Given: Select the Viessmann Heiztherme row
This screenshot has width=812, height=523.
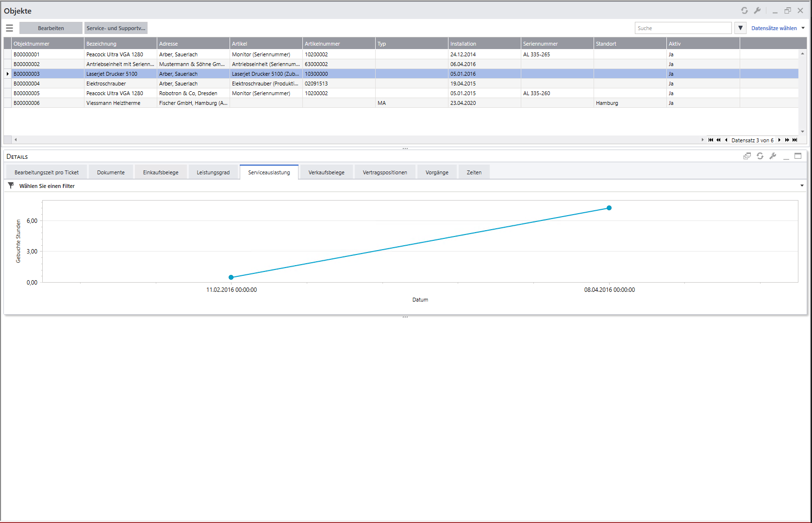Looking at the screenshot, I should tap(113, 103).
